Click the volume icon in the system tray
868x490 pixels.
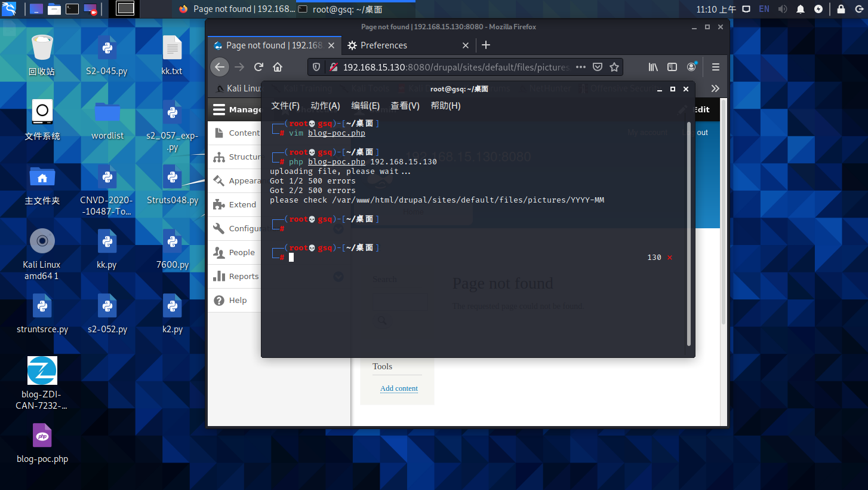tap(782, 9)
